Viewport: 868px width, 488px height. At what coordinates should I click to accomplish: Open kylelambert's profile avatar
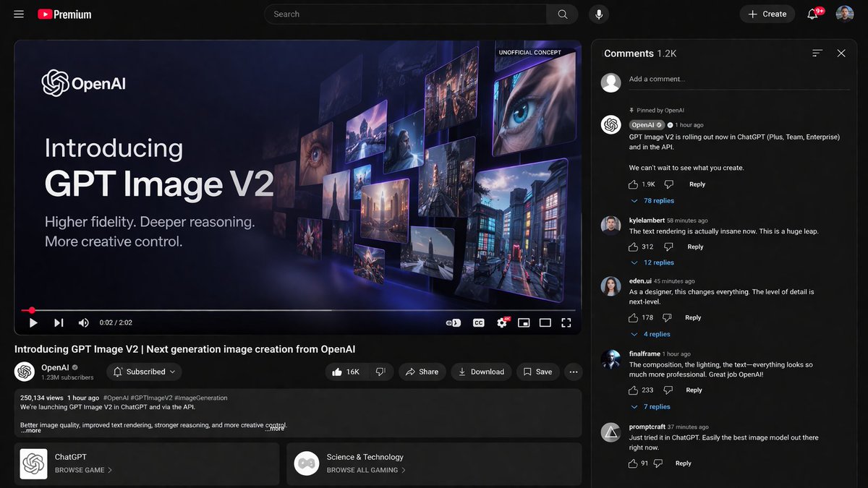click(x=611, y=225)
